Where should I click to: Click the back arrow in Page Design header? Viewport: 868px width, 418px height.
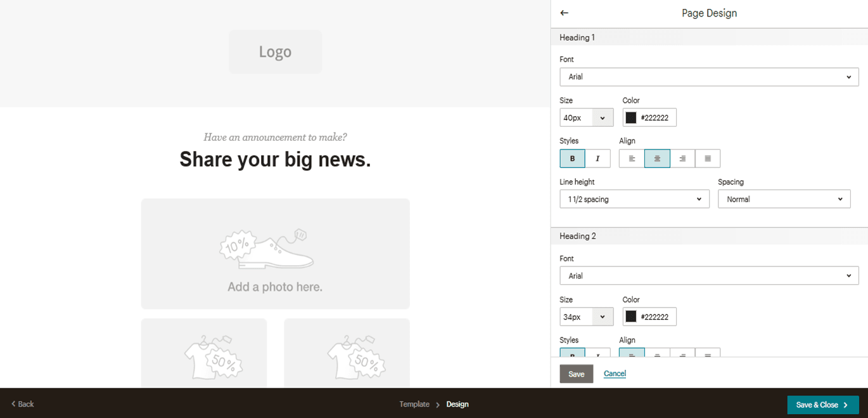point(564,13)
